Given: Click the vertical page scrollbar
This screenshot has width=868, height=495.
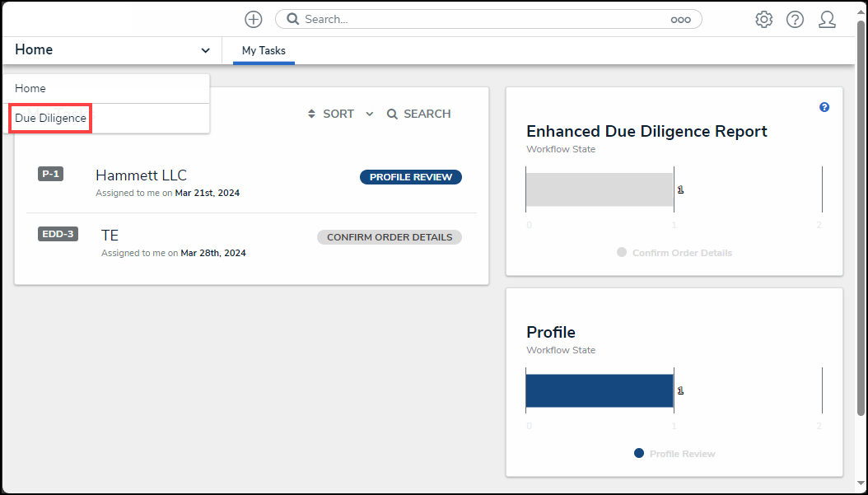Looking at the screenshot, I should click(x=861, y=219).
